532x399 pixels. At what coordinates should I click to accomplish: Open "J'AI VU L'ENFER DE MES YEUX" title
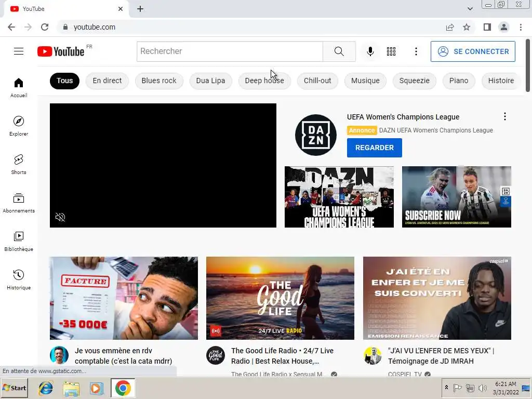pos(441,356)
